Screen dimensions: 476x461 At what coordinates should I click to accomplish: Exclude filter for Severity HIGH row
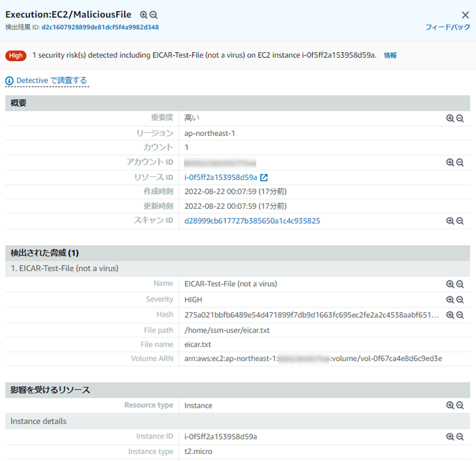pos(460,300)
